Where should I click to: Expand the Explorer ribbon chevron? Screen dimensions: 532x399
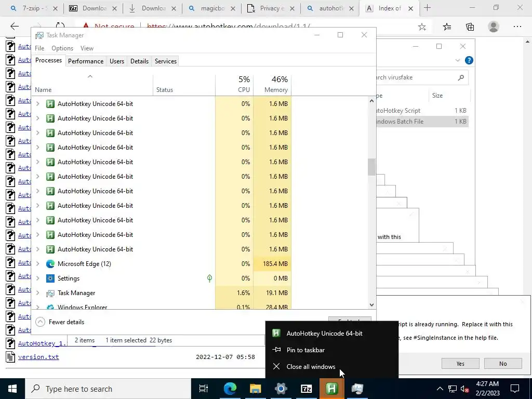pos(457,60)
